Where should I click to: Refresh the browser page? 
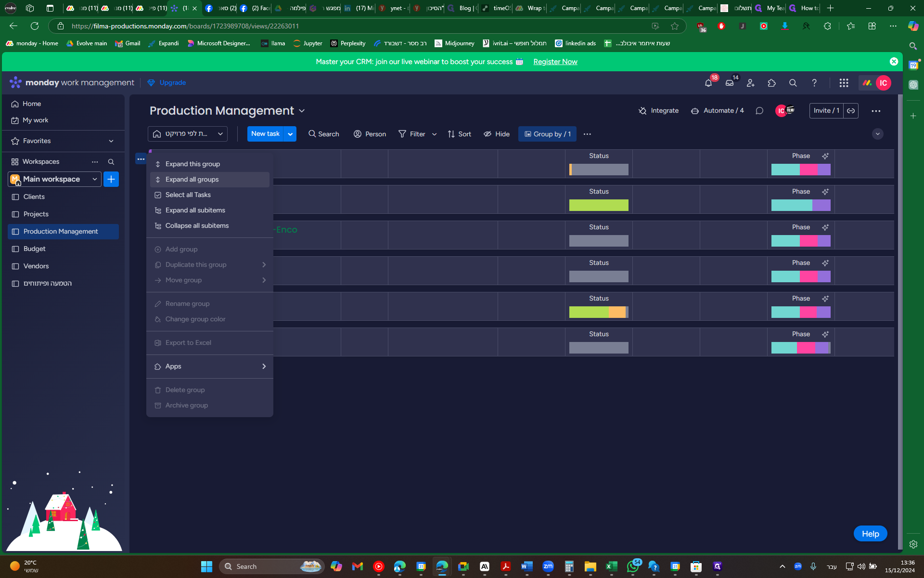[35, 26]
